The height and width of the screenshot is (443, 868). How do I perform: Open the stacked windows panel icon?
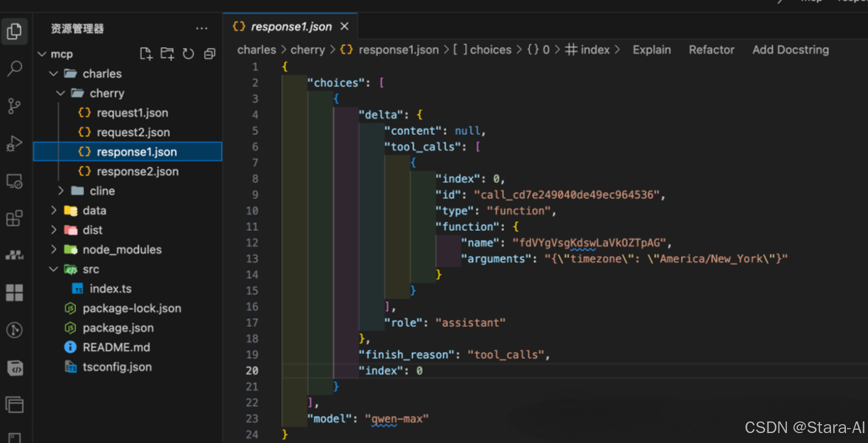click(x=14, y=405)
